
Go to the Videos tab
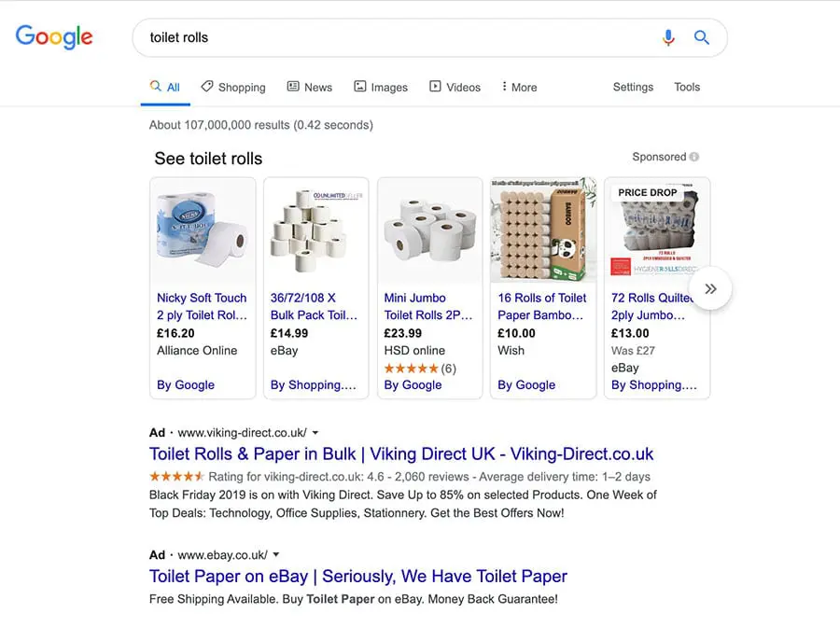pos(455,87)
